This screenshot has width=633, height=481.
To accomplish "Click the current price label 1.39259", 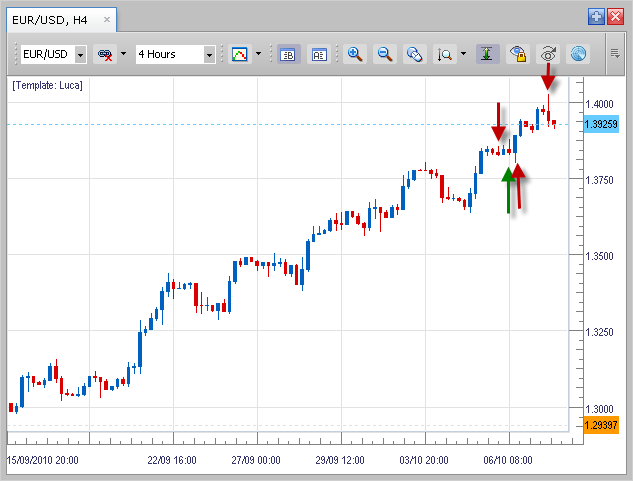I will tap(602, 124).
